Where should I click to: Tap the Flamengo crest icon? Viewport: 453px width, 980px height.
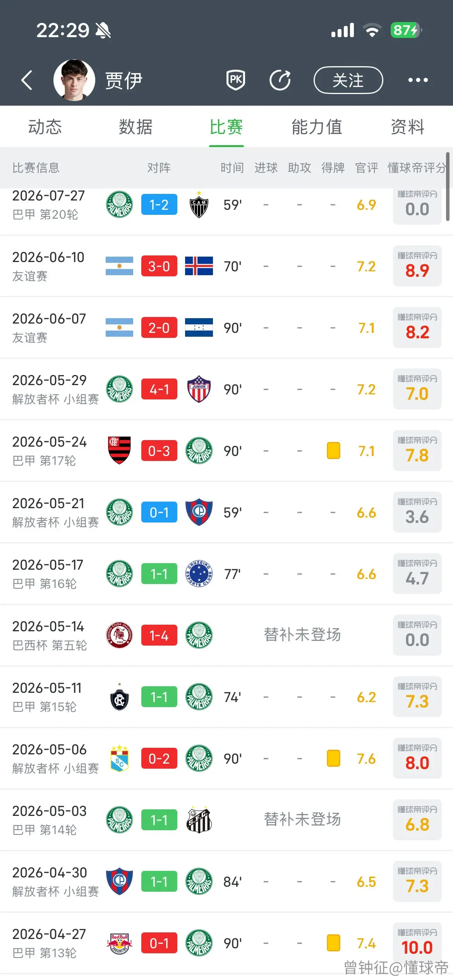point(119,451)
